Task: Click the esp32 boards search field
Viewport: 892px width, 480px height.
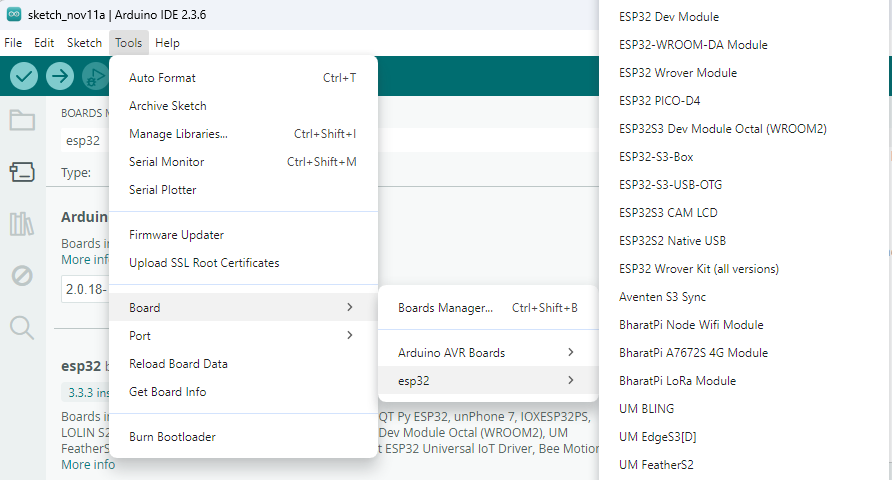Action: pyautogui.click(x=84, y=141)
